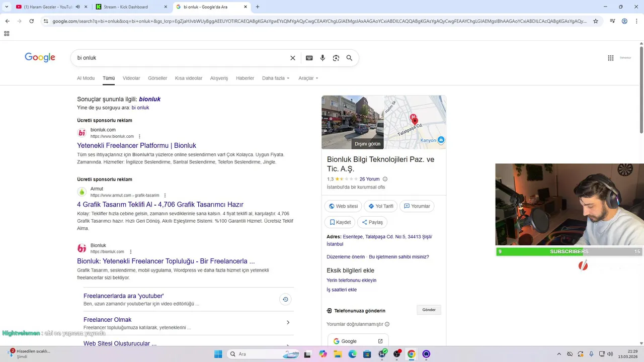Screen dimensions: 644x362
Task: Open three-dot options beside Armut ad
Action: pyautogui.click(x=165, y=195)
